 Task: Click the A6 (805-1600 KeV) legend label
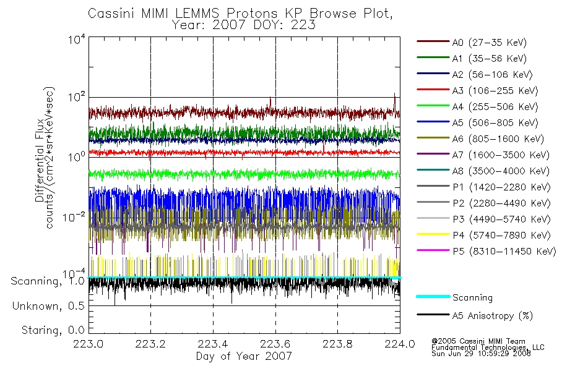(498, 139)
